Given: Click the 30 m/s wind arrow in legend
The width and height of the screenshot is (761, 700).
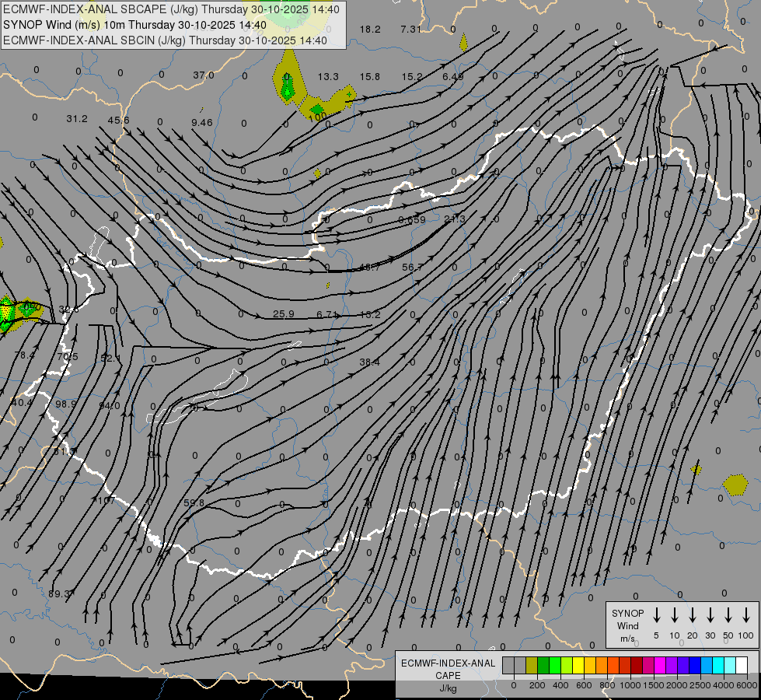Looking at the screenshot, I should [710, 615].
